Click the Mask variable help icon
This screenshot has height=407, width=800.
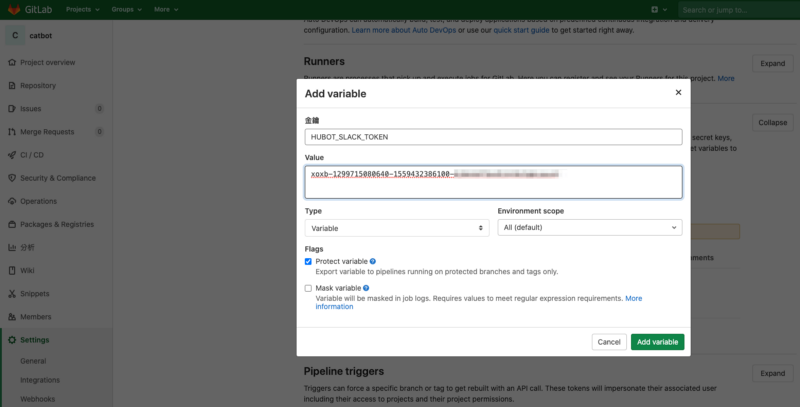pyautogui.click(x=366, y=288)
